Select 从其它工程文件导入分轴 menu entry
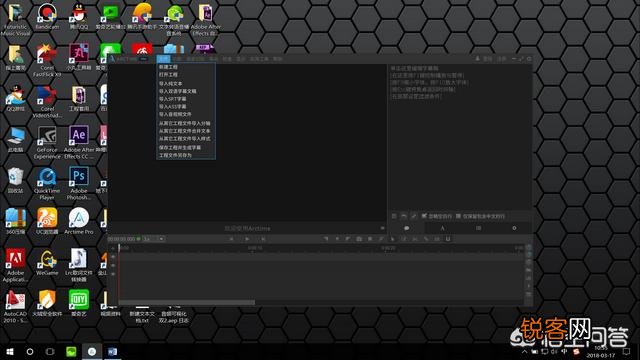 click(186, 123)
